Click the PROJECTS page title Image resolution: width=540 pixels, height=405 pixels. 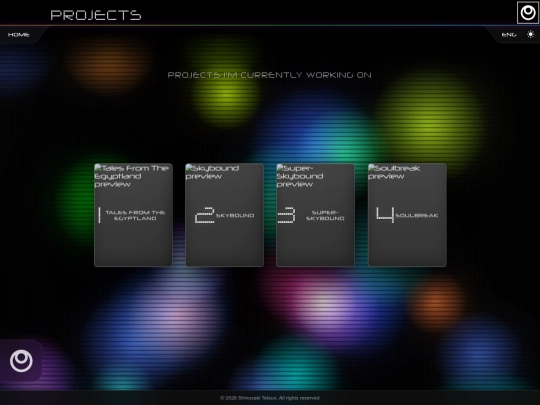point(96,15)
